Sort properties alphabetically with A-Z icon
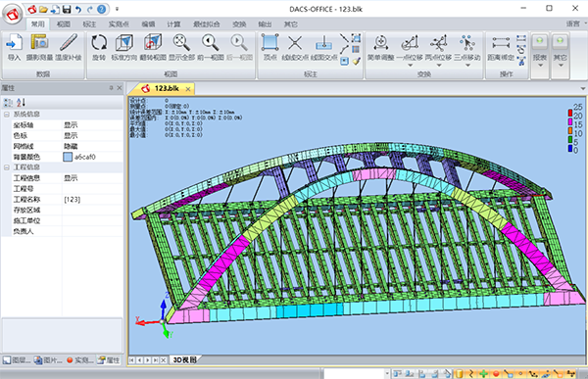 21,102
